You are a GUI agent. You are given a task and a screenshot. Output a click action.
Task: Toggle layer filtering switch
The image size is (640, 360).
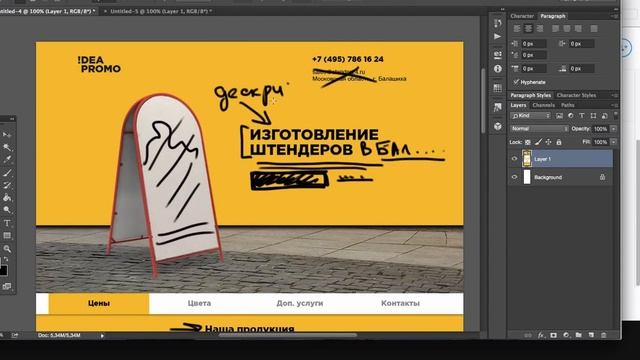(x=616, y=116)
